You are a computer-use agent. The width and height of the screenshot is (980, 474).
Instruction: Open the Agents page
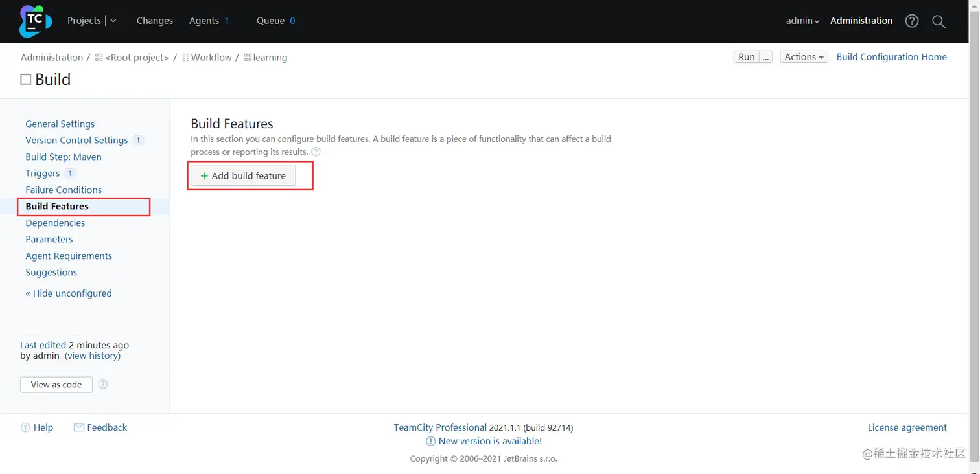click(x=204, y=21)
